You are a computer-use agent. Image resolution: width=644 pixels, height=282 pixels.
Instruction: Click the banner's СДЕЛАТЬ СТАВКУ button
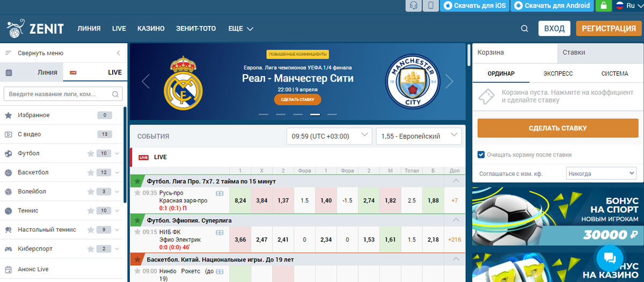pos(297,99)
